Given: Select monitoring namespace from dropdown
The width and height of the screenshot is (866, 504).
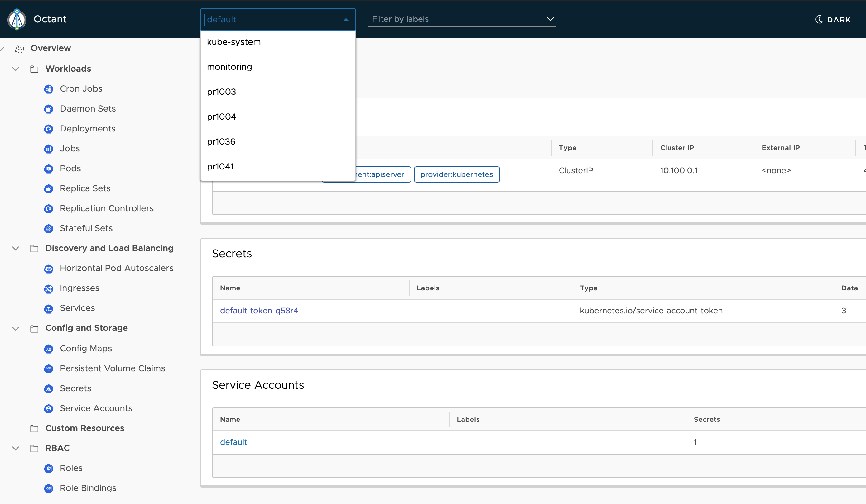Looking at the screenshot, I should click(229, 67).
